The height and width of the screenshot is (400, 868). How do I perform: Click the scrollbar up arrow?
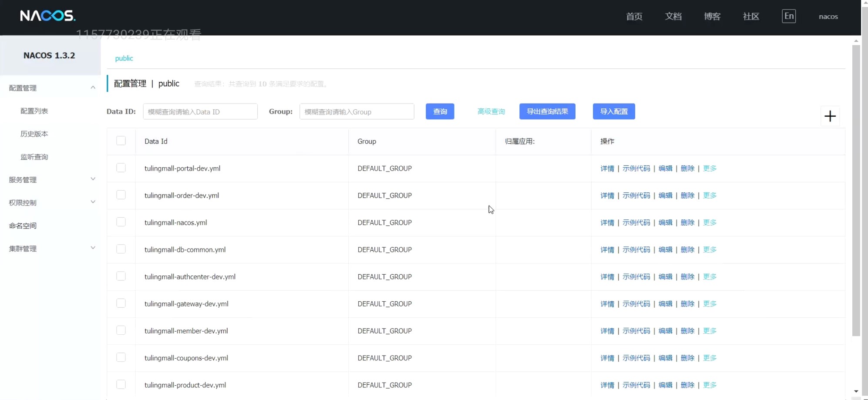[856, 40]
